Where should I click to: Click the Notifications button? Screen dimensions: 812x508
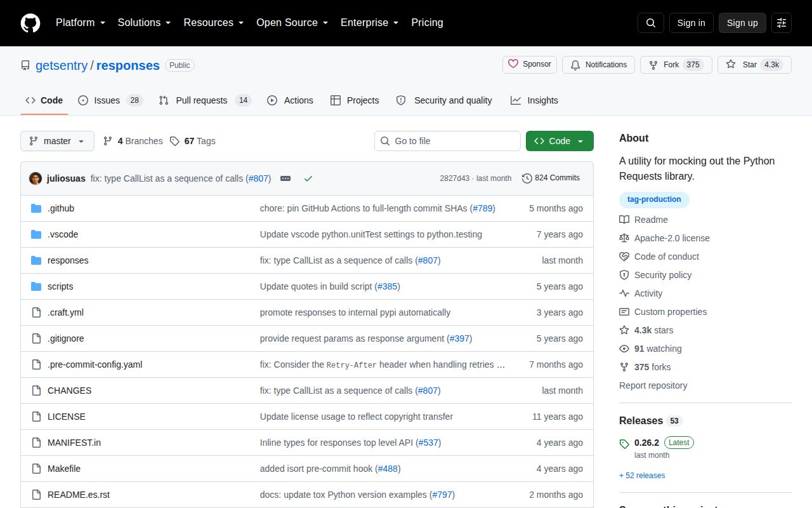coord(598,65)
